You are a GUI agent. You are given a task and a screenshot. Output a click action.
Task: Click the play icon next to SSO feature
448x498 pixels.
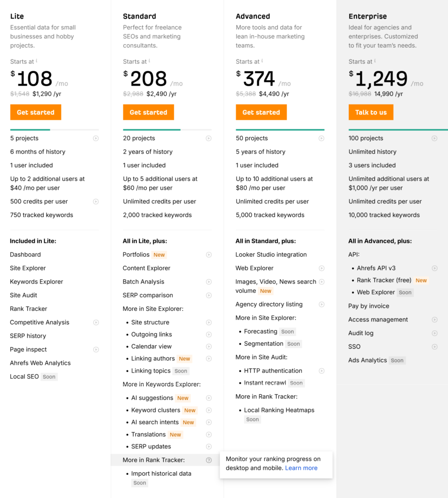click(x=435, y=347)
